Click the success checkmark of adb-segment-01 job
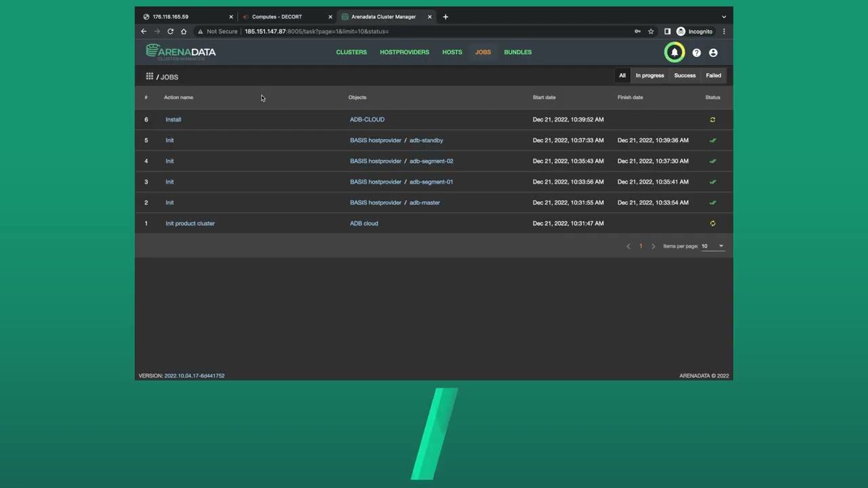Viewport: 868px width, 488px height. point(713,182)
